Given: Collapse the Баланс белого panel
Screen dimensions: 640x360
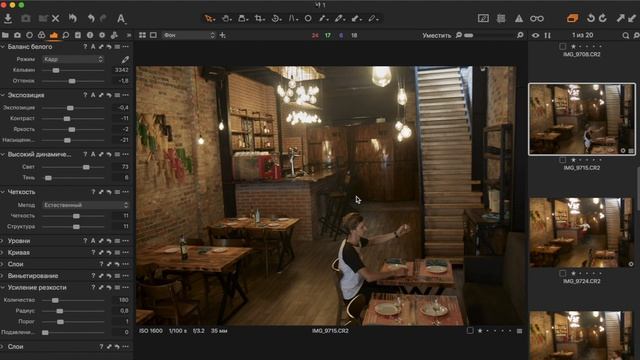Looking at the screenshot, I should click(3, 47).
